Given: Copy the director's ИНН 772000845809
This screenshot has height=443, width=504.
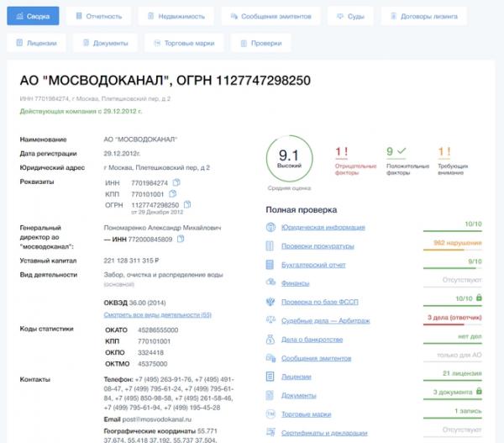Looking at the screenshot, I should click(x=181, y=239).
